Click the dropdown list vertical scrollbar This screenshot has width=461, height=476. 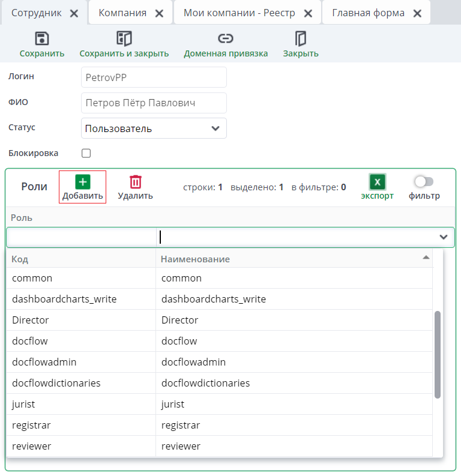pos(438,354)
